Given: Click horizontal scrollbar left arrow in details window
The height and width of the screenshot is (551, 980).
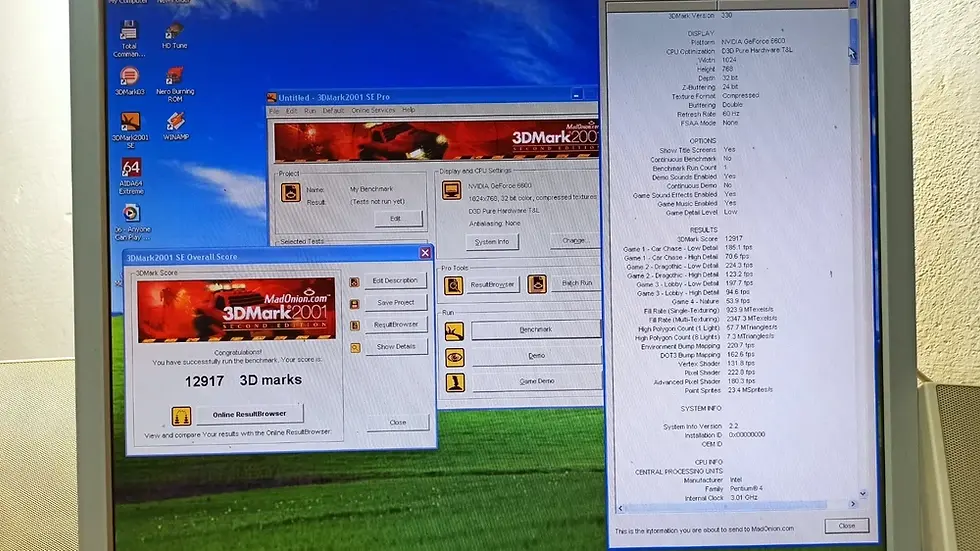Looking at the screenshot, I should coord(620,509).
